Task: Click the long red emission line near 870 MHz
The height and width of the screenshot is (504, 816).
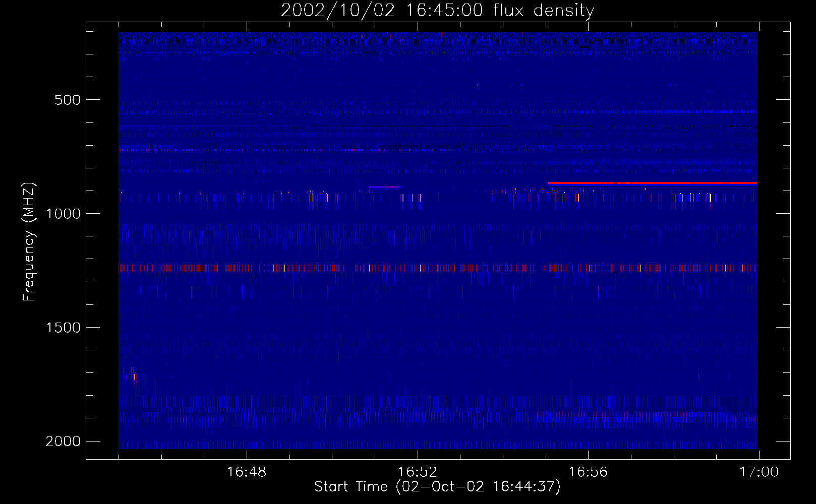Action: (653, 183)
